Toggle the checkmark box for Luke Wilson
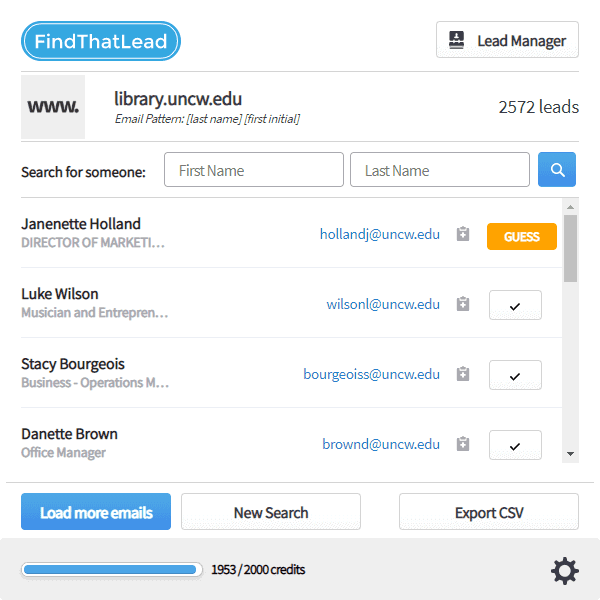Screen dimensions: 600x600 click(515, 305)
